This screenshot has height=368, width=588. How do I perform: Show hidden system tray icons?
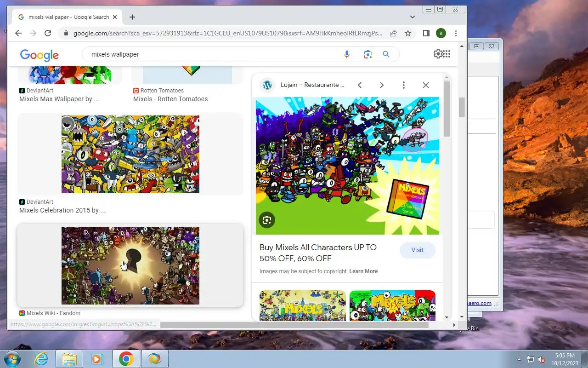pos(520,359)
